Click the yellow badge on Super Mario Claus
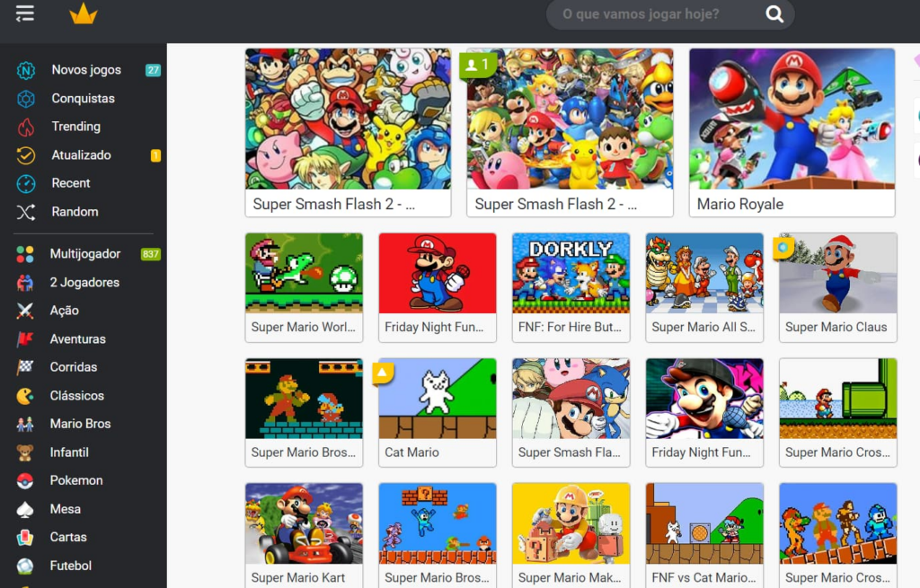 pyautogui.click(x=783, y=248)
